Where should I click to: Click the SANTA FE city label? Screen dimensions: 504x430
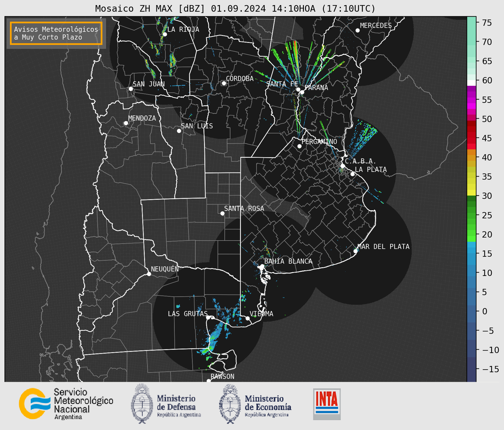click(x=282, y=84)
